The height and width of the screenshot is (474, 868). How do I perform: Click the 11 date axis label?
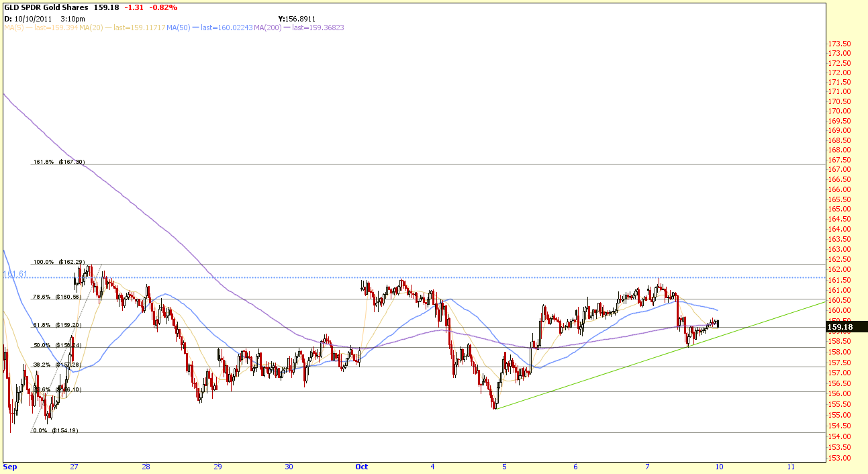tap(791, 467)
